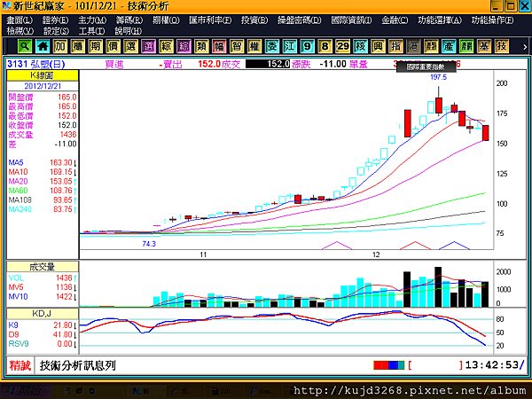
Task: Click the last red candlestick on chart
Action: click(486, 133)
